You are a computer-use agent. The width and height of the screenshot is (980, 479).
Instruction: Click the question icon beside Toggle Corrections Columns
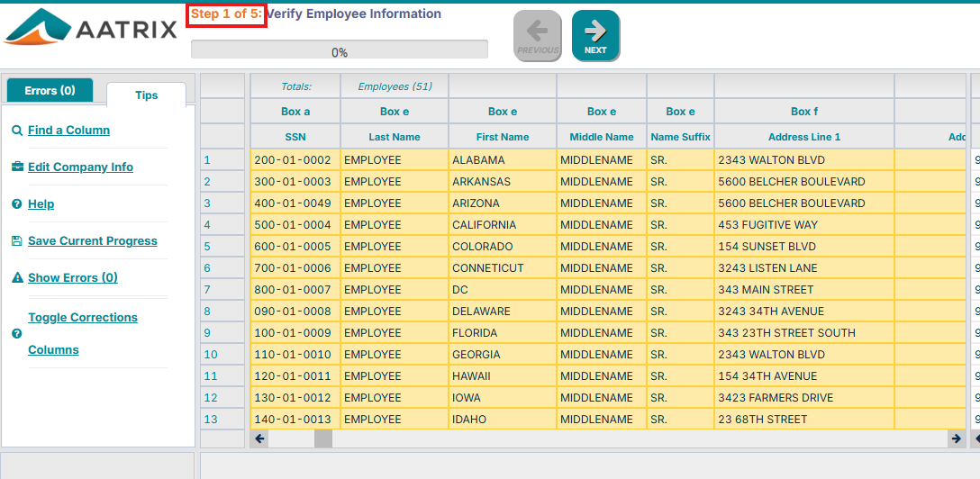[x=17, y=333]
